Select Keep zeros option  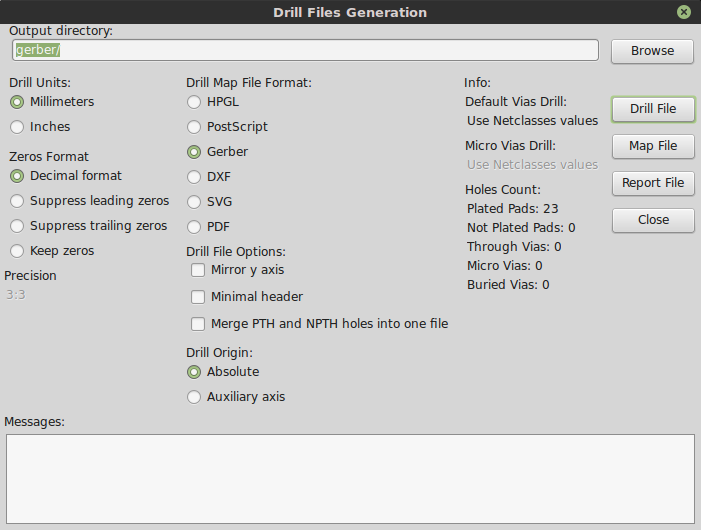pos(17,251)
